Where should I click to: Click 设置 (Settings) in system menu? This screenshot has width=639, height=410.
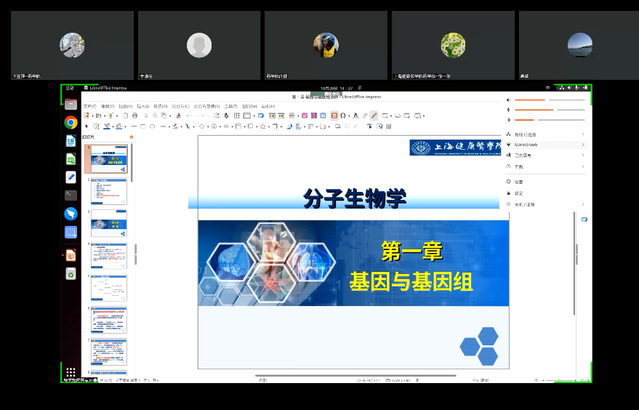(x=518, y=182)
